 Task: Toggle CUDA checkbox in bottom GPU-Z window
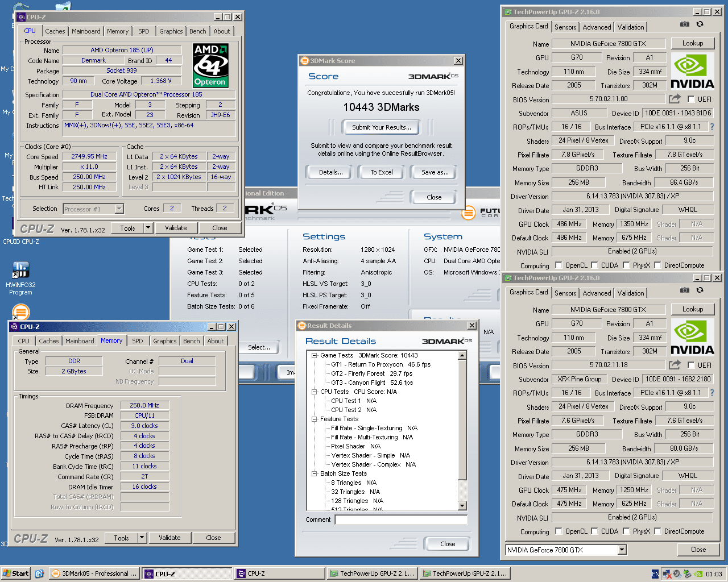(594, 531)
